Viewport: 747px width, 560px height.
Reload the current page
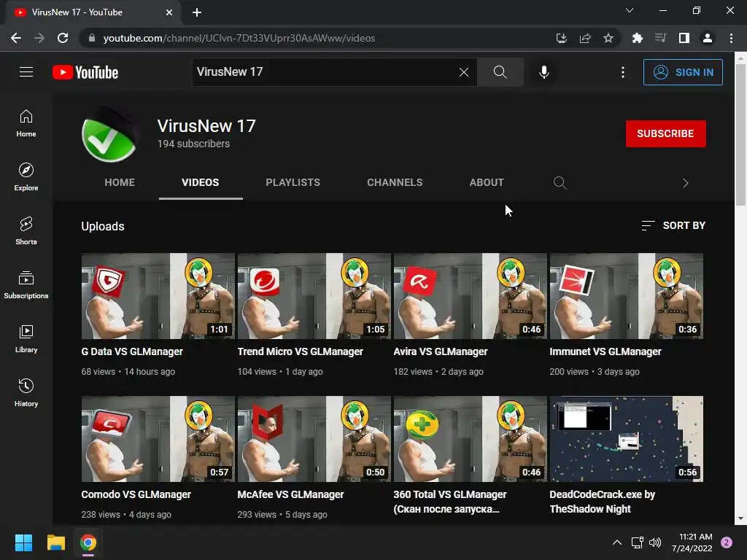coord(63,38)
